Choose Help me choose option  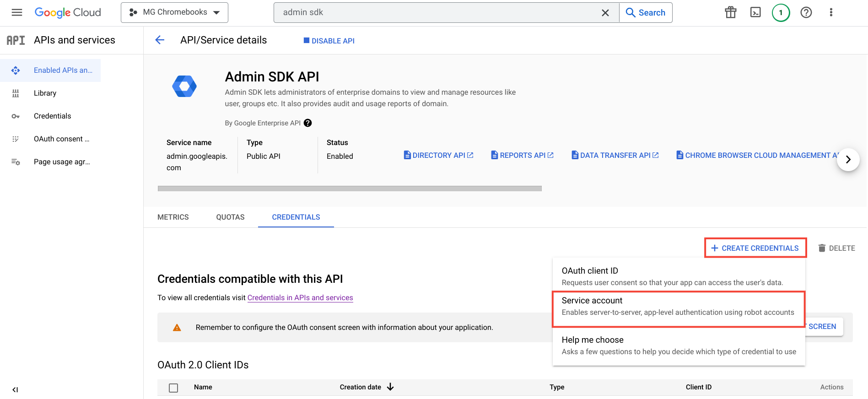tap(679, 345)
